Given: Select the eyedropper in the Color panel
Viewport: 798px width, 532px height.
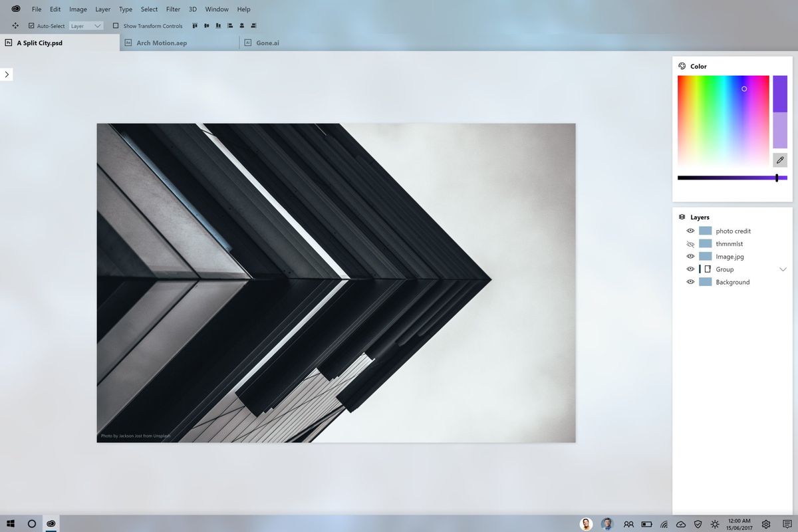Looking at the screenshot, I should (779, 160).
